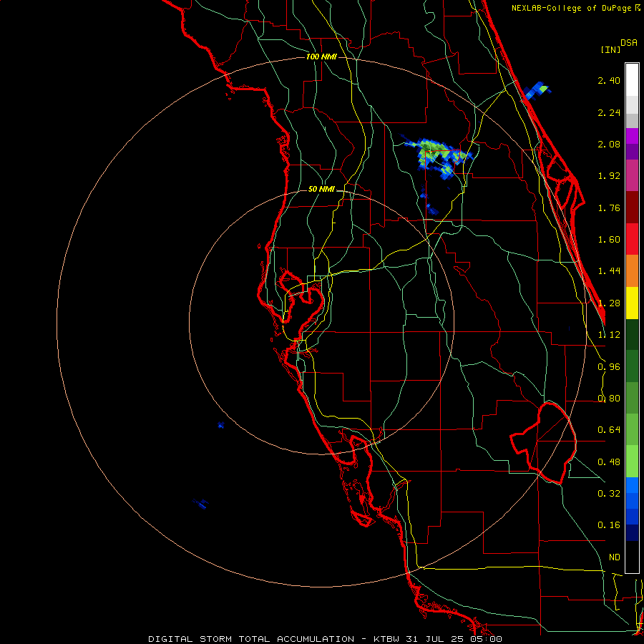Click the ND no-data label

coord(615,557)
